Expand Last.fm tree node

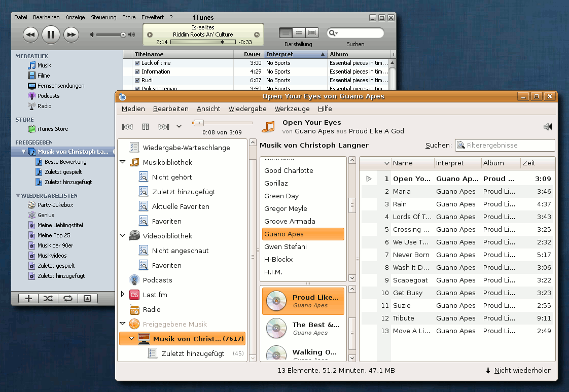pos(123,294)
